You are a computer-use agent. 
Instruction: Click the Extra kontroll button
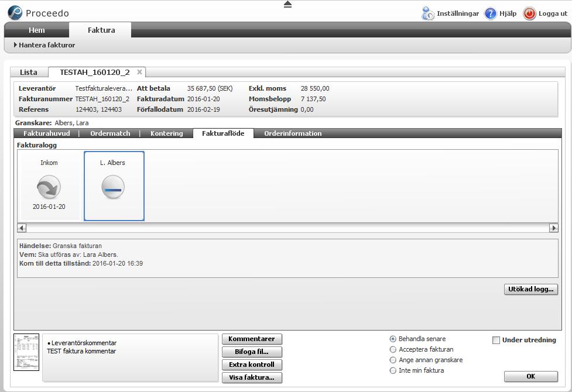pos(252,365)
